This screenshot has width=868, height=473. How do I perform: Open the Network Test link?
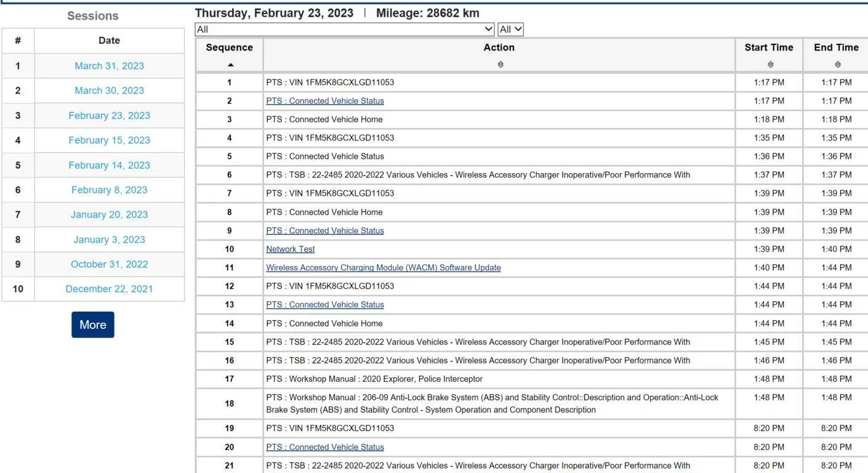click(x=291, y=249)
